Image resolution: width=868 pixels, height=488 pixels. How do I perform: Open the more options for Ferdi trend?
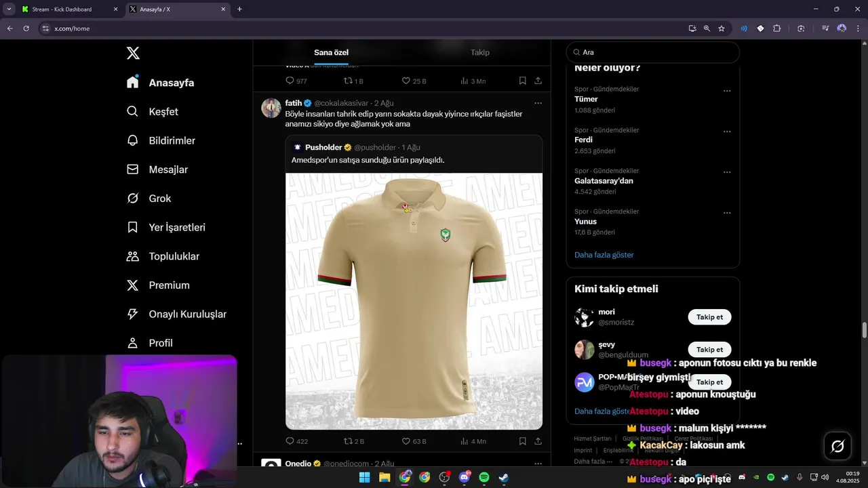(x=727, y=131)
